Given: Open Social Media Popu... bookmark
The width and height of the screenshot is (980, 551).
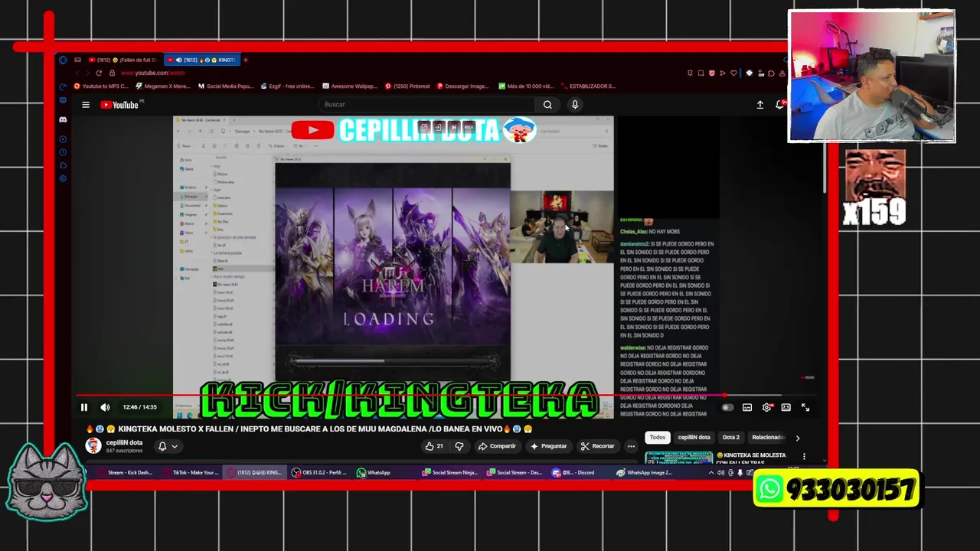Looking at the screenshot, I should coord(226,86).
